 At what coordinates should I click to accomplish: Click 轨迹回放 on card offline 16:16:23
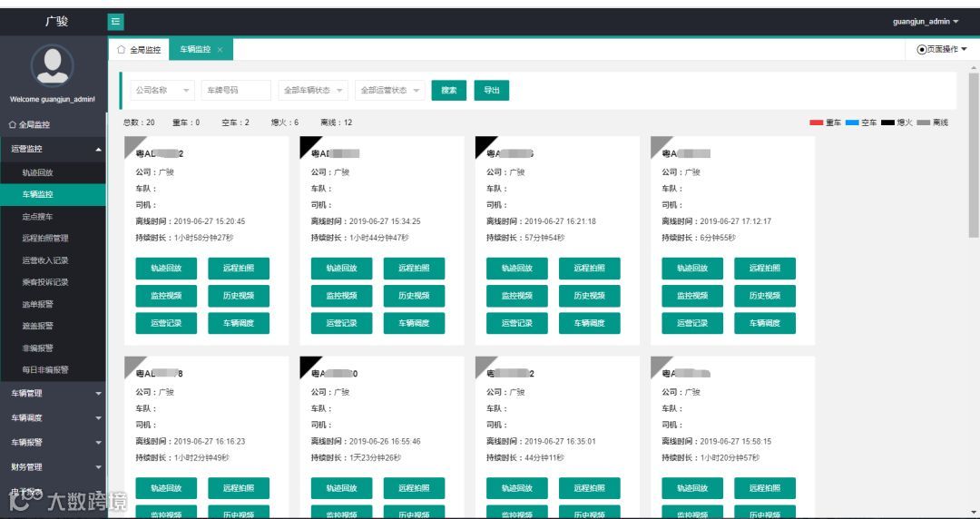click(x=166, y=488)
